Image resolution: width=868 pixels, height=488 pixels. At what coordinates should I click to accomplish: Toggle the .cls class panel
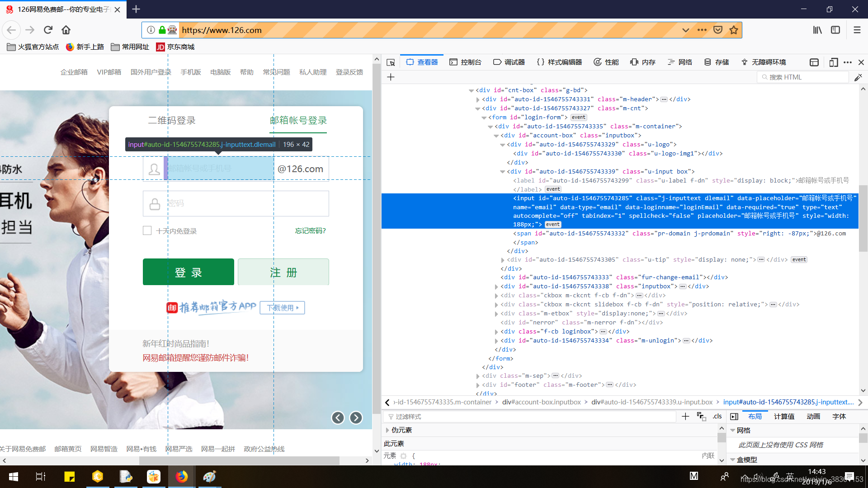pyautogui.click(x=717, y=417)
